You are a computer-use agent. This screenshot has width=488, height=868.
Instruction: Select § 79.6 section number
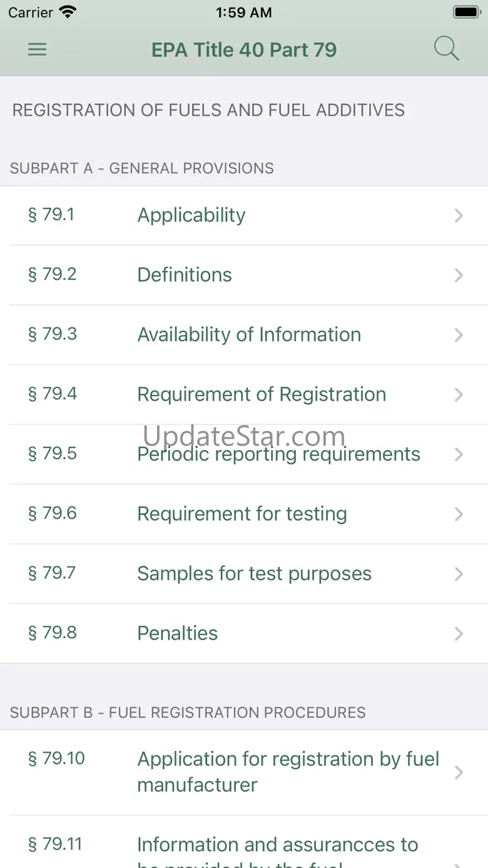pos(53,513)
